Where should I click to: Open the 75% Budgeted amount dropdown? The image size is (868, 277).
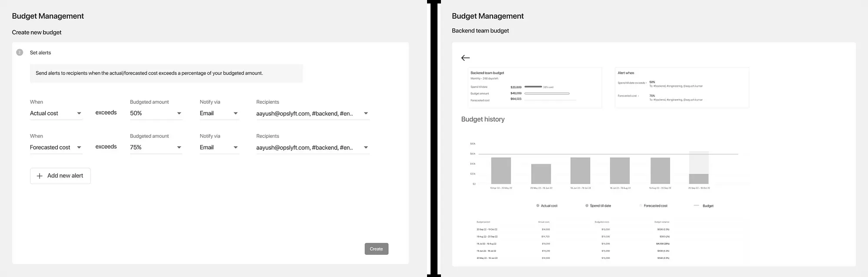156,148
